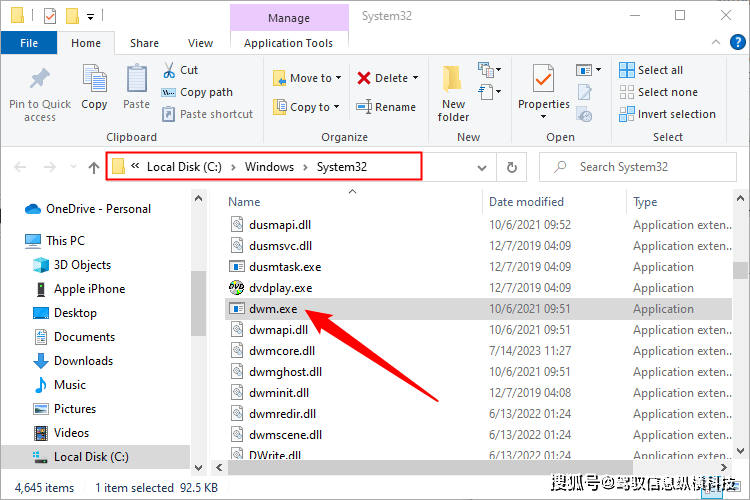Sort by the Name column header
The height and width of the screenshot is (500, 750).
point(244,202)
